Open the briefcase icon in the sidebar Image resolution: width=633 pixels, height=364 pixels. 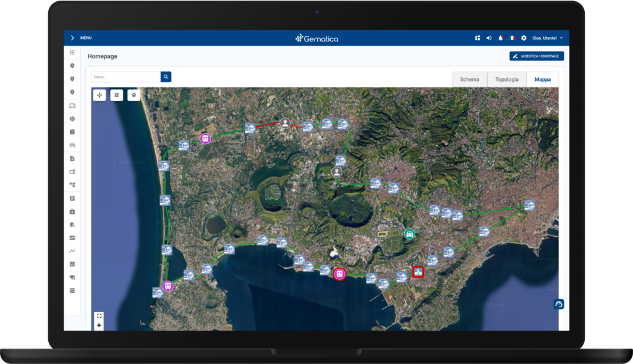click(x=72, y=211)
